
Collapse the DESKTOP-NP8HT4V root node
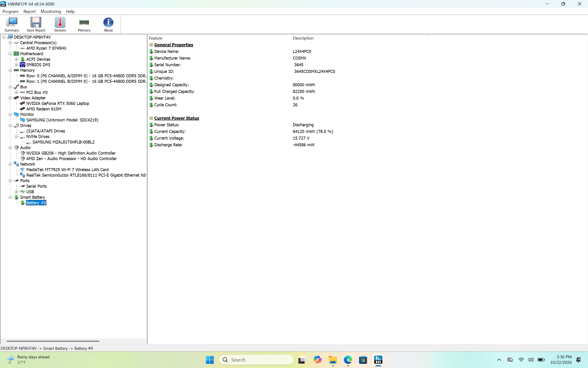[x=4, y=37]
